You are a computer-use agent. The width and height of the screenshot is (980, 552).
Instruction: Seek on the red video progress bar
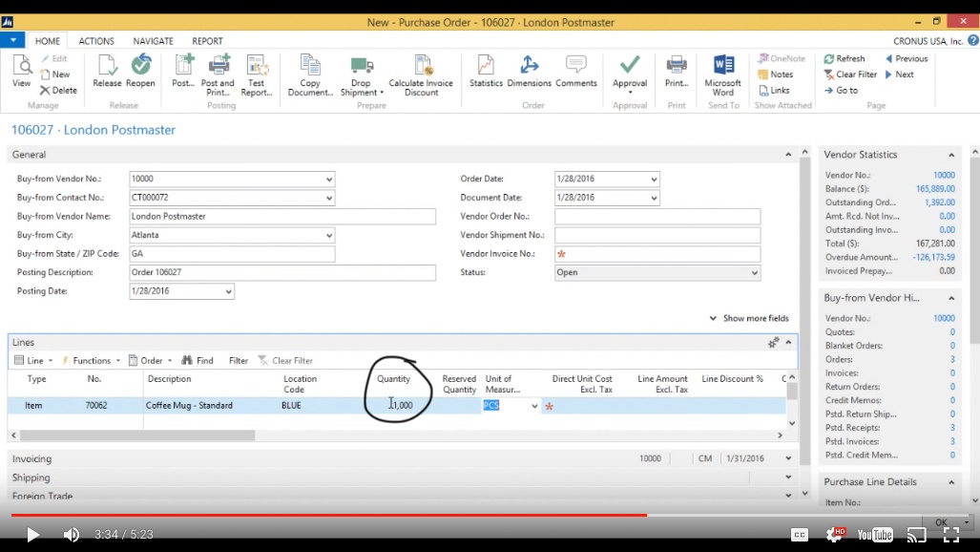tap(329, 515)
